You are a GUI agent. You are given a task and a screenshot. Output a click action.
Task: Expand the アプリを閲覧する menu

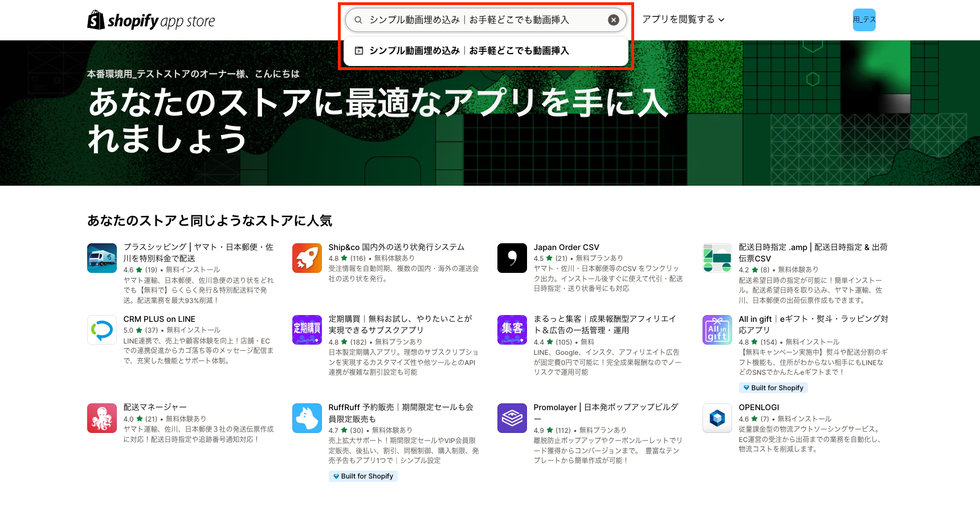tap(683, 19)
